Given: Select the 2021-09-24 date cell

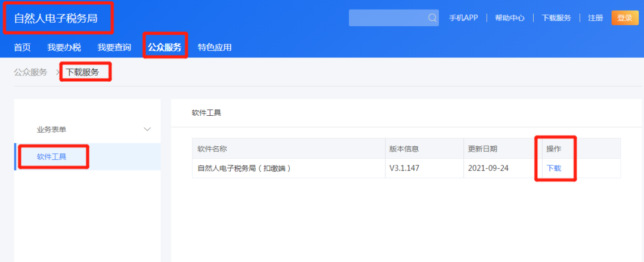Looking at the screenshot, I should tap(503, 168).
